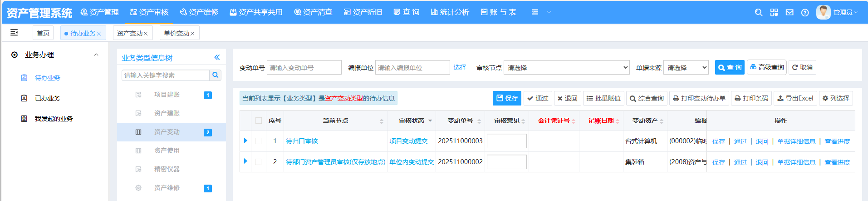The width and height of the screenshot is (868, 201).
Task: Click the 变动单号 input field
Action: coord(304,67)
